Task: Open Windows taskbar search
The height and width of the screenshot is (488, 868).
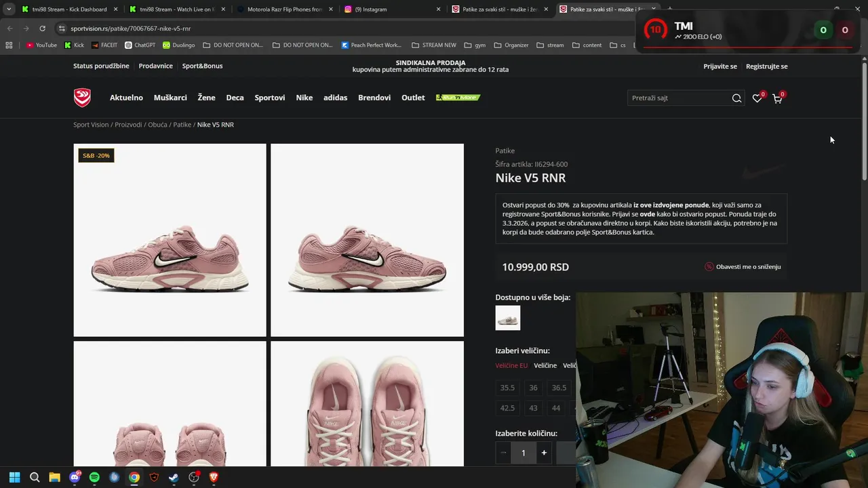Action: coord(35,477)
